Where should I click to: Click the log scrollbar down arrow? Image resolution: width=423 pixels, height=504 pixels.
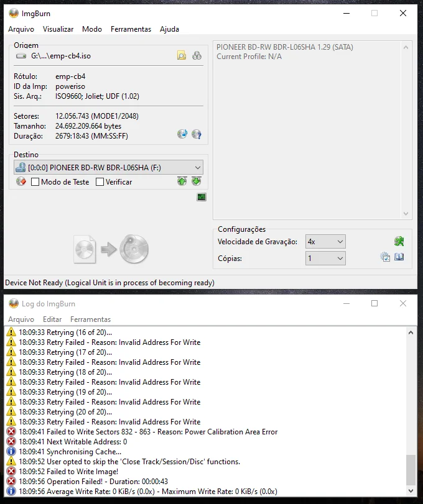pyautogui.click(x=411, y=491)
